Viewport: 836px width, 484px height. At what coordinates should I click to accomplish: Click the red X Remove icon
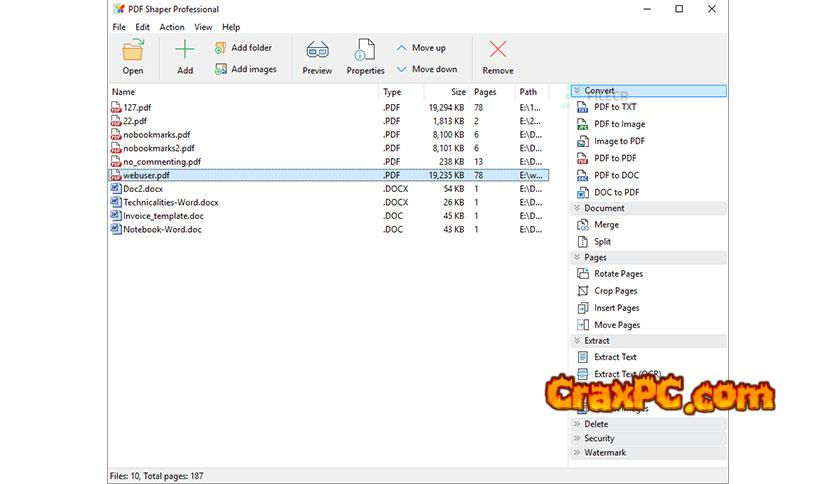(497, 51)
